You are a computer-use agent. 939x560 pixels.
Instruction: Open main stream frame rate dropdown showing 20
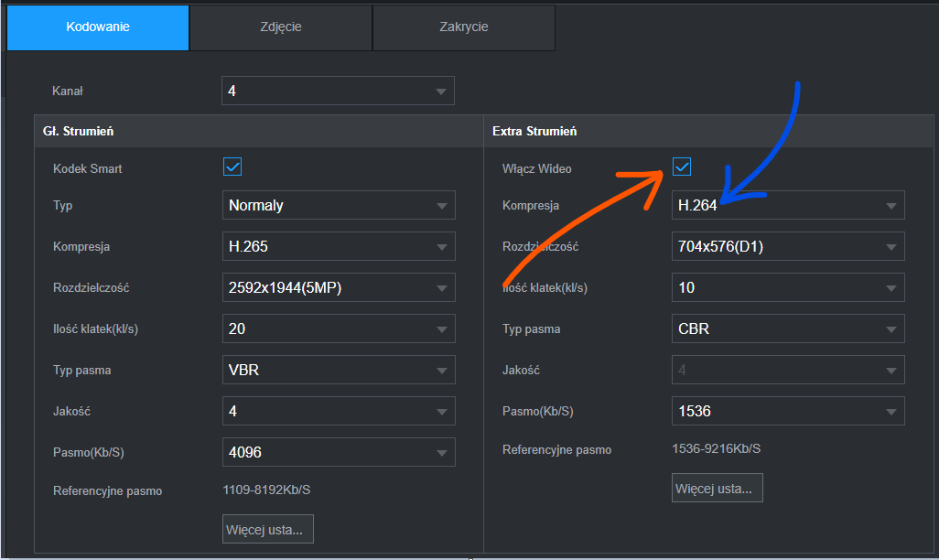[x=339, y=328]
